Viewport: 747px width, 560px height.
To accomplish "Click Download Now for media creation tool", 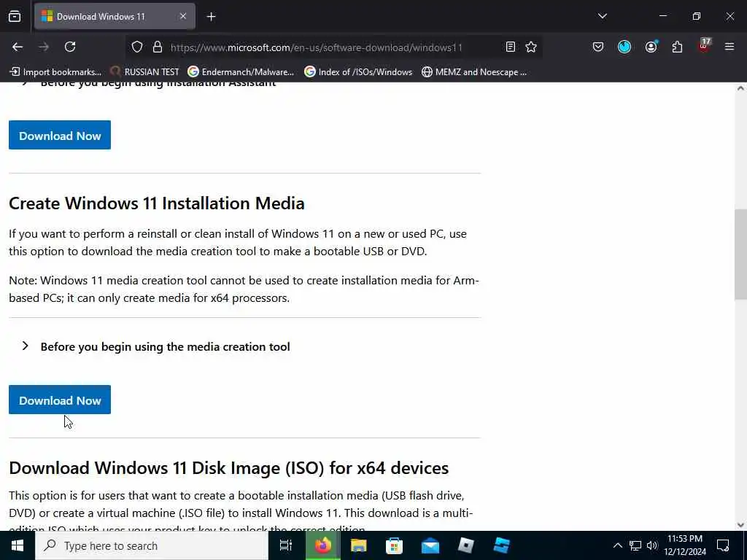I will (60, 400).
